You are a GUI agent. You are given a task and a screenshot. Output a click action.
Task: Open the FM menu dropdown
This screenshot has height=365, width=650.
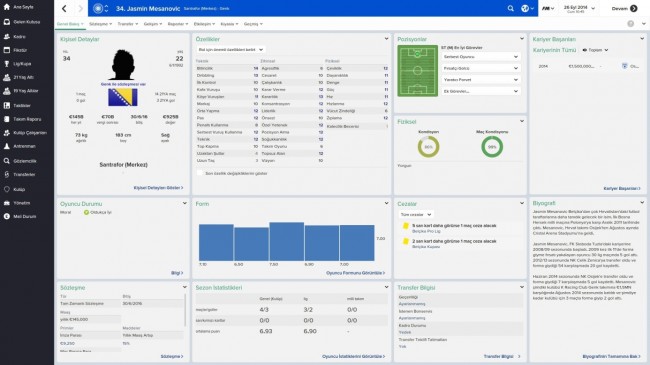coord(548,8)
